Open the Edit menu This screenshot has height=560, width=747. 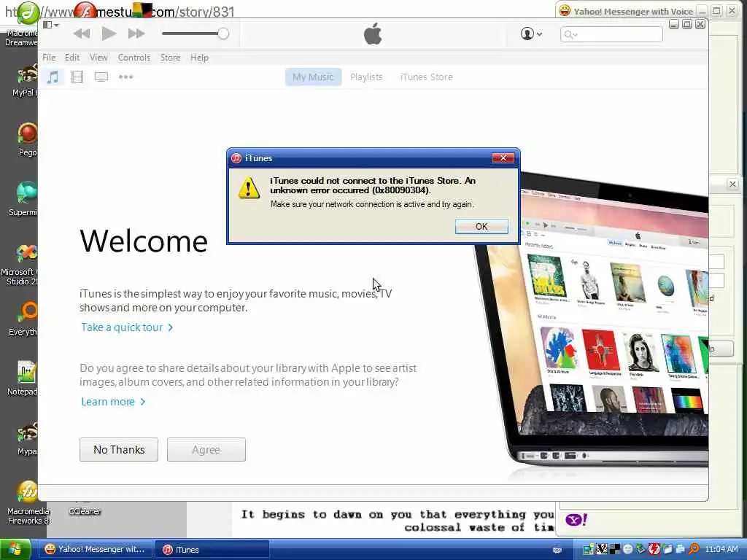[72, 58]
